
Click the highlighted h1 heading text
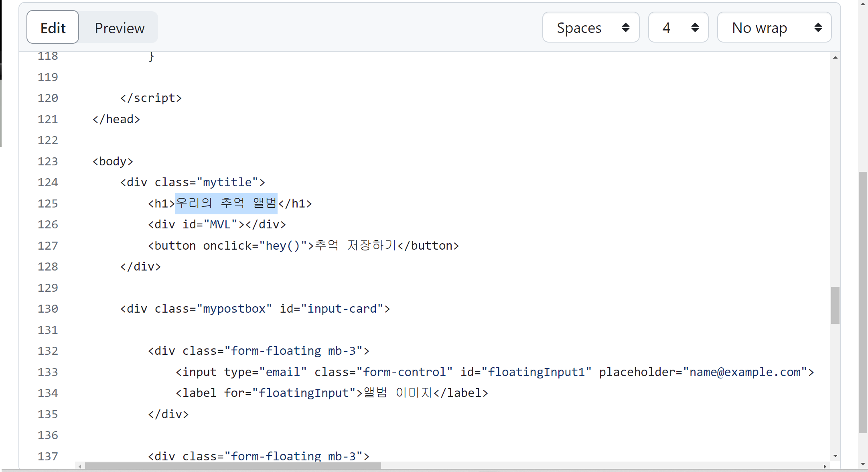(x=226, y=203)
